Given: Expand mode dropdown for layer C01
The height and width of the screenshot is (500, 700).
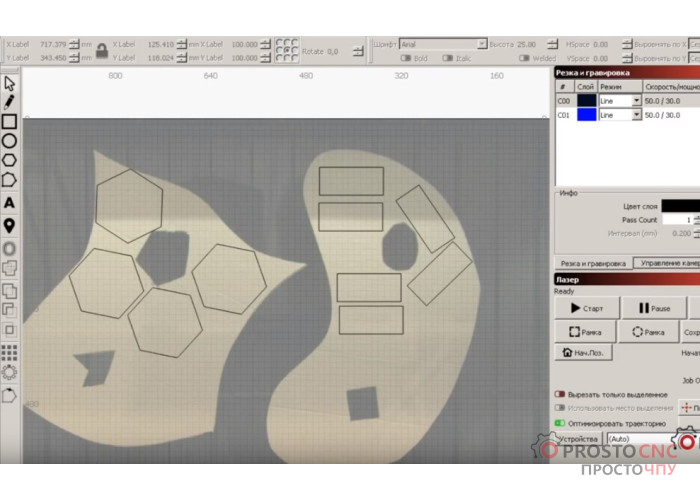Looking at the screenshot, I should click(x=636, y=115).
